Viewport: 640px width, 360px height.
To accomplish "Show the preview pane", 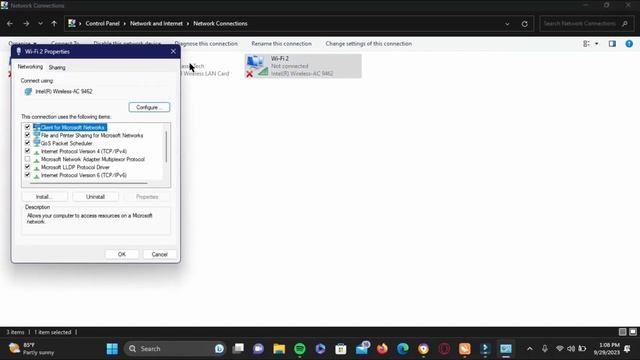I will tap(612, 44).
